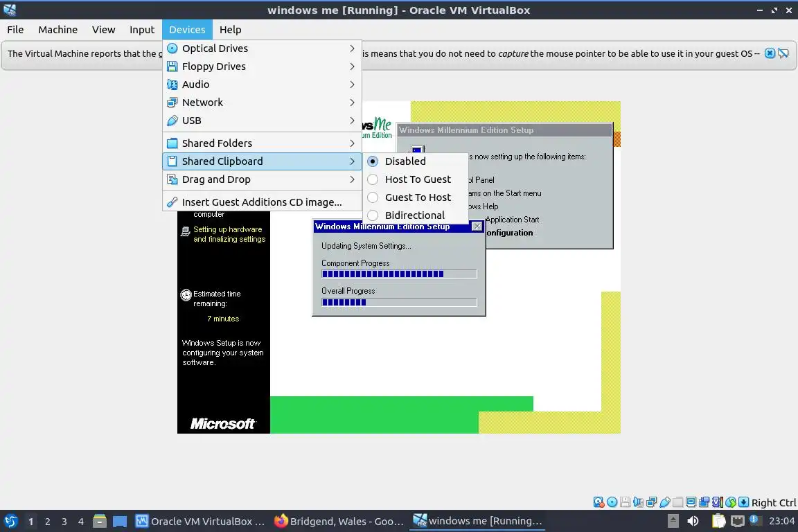
Task: Click the Overall Progress bar
Action: [399, 303]
